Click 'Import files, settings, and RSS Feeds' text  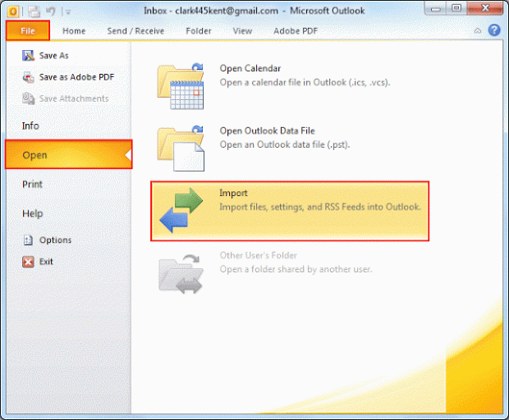click(x=320, y=207)
